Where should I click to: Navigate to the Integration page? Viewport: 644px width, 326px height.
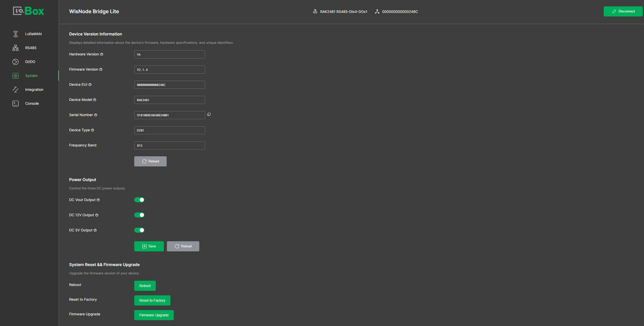[34, 89]
